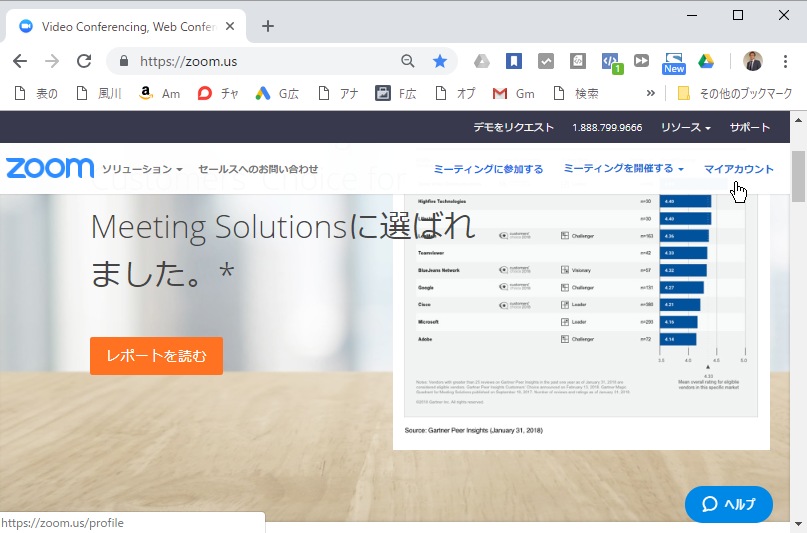Open the Gmail bookmark labeled Gm
Image resolution: width=807 pixels, height=533 pixels.
514,93
